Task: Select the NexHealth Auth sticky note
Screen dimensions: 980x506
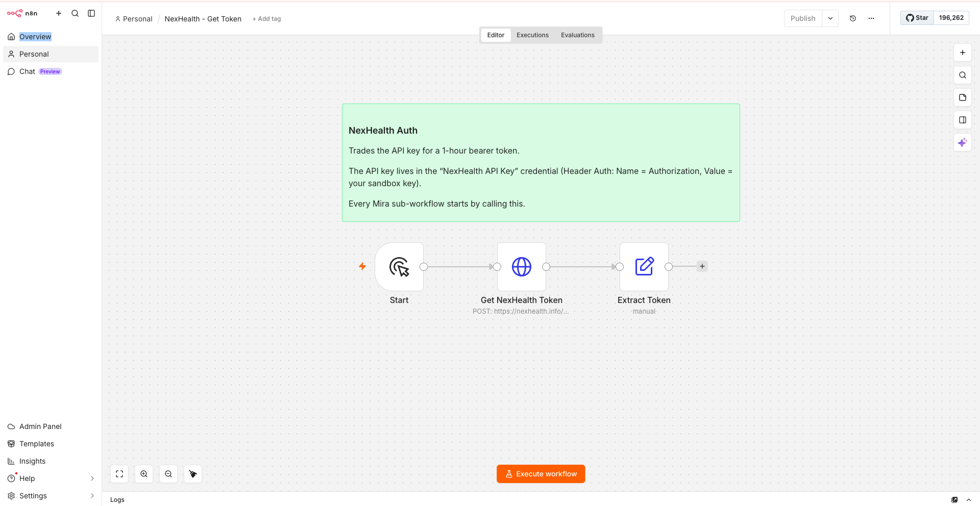Action: [x=541, y=163]
